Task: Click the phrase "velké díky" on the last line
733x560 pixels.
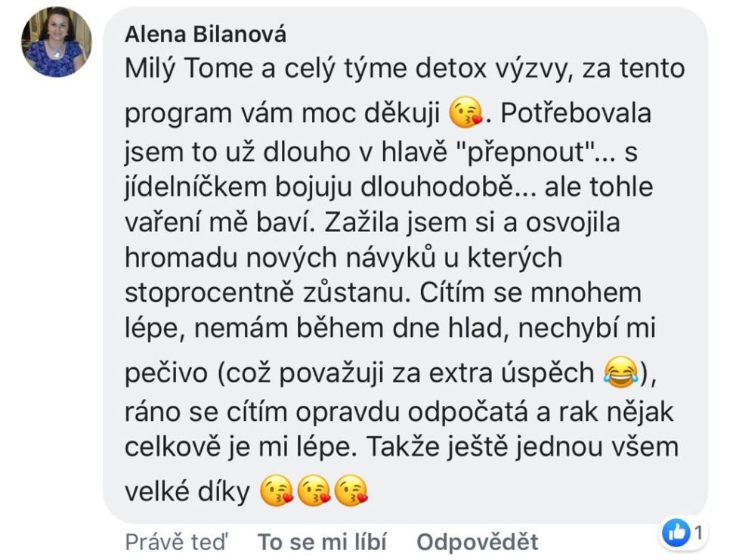Action: [x=187, y=492]
